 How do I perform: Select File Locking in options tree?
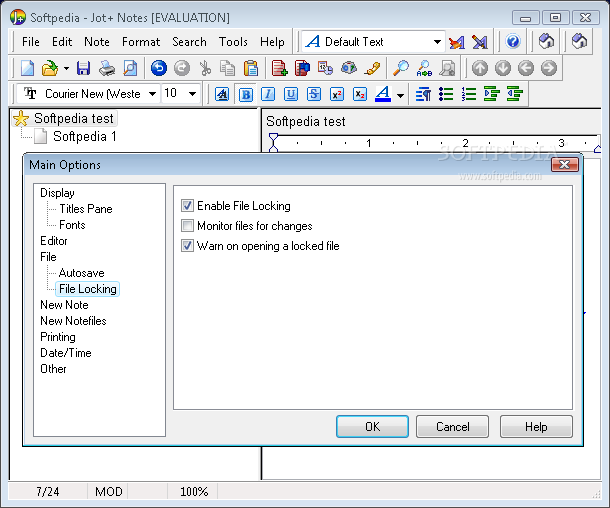88,289
